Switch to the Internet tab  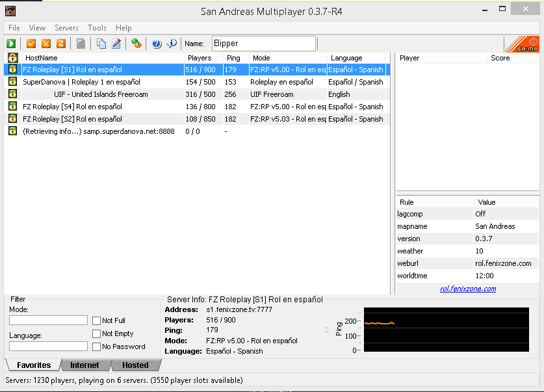pyautogui.click(x=84, y=365)
